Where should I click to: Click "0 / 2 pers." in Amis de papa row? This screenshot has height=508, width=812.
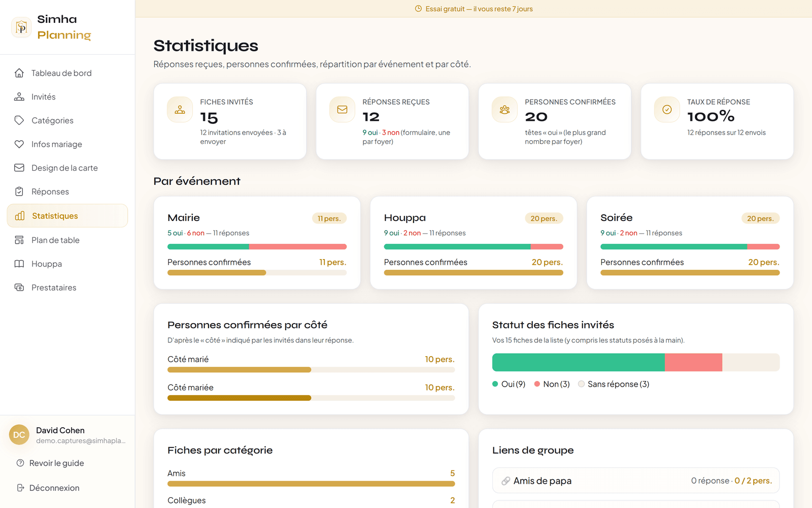[x=753, y=481]
